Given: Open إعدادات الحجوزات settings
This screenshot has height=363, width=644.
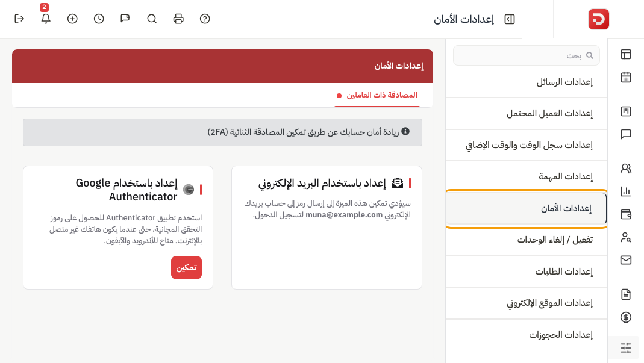Looking at the screenshot, I should tap(526, 335).
